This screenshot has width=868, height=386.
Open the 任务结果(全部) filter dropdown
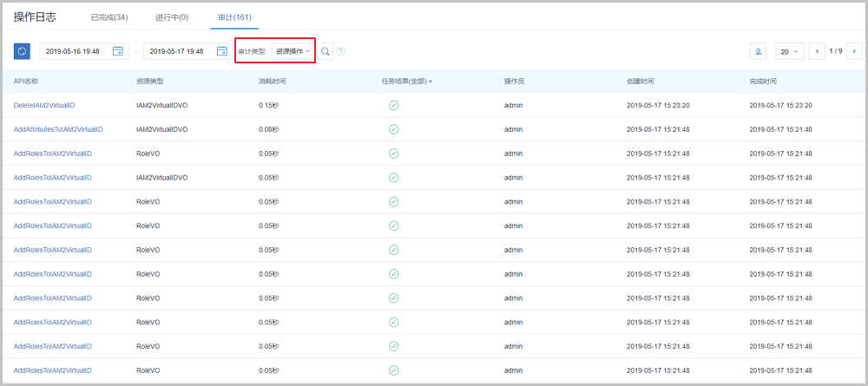(407, 81)
